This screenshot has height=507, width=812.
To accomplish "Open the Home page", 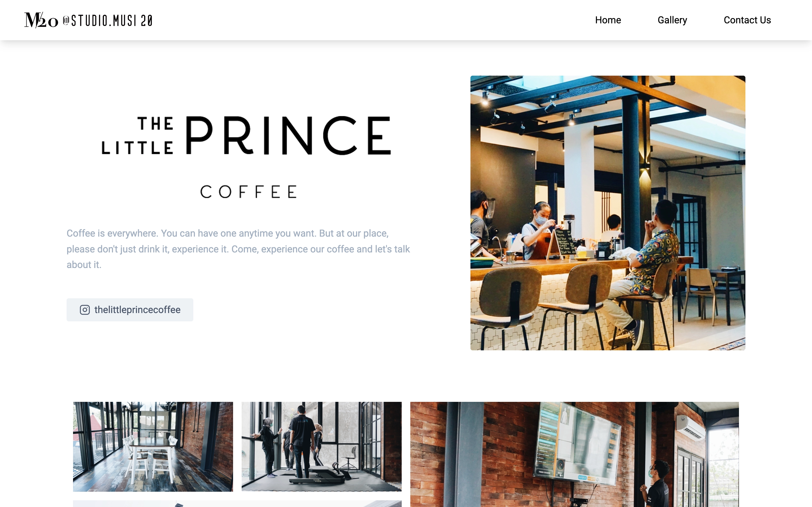I will pyautogui.click(x=608, y=20).
